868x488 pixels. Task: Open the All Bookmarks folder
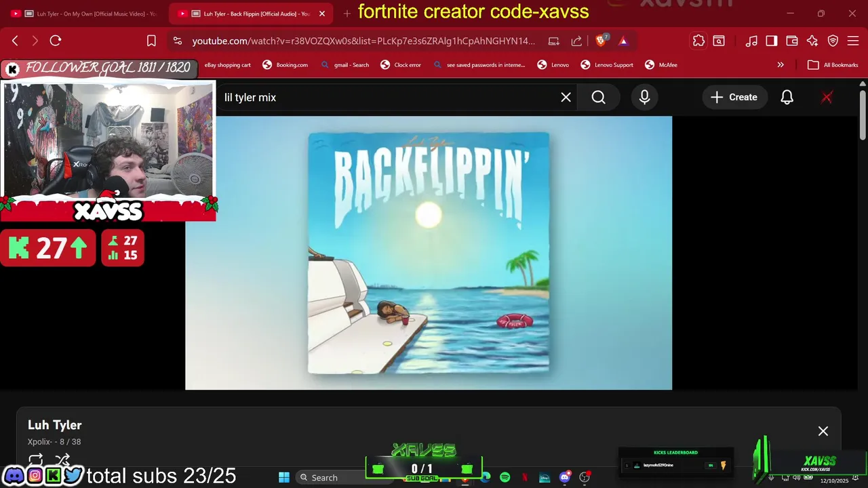833,65
